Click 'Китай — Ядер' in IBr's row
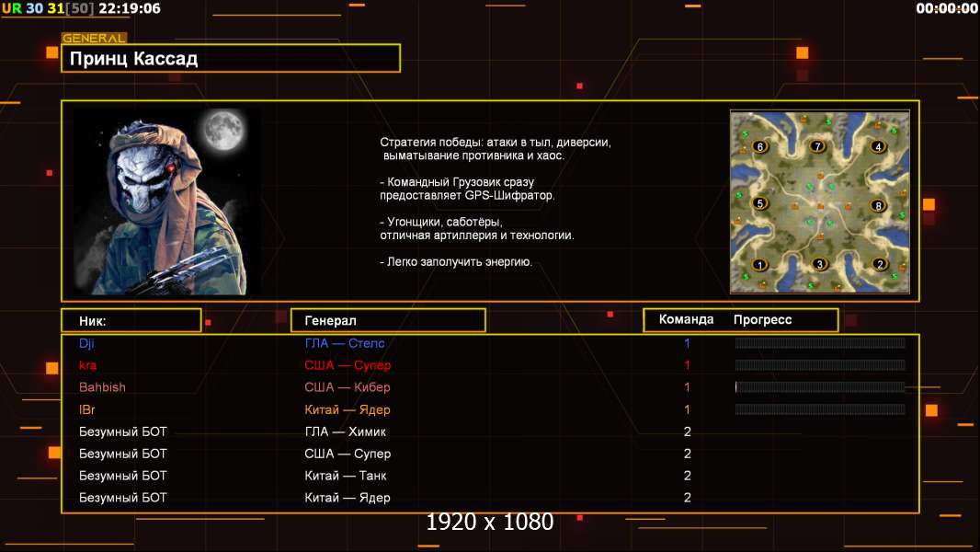The image size is (980, 552). coord(347,409)
